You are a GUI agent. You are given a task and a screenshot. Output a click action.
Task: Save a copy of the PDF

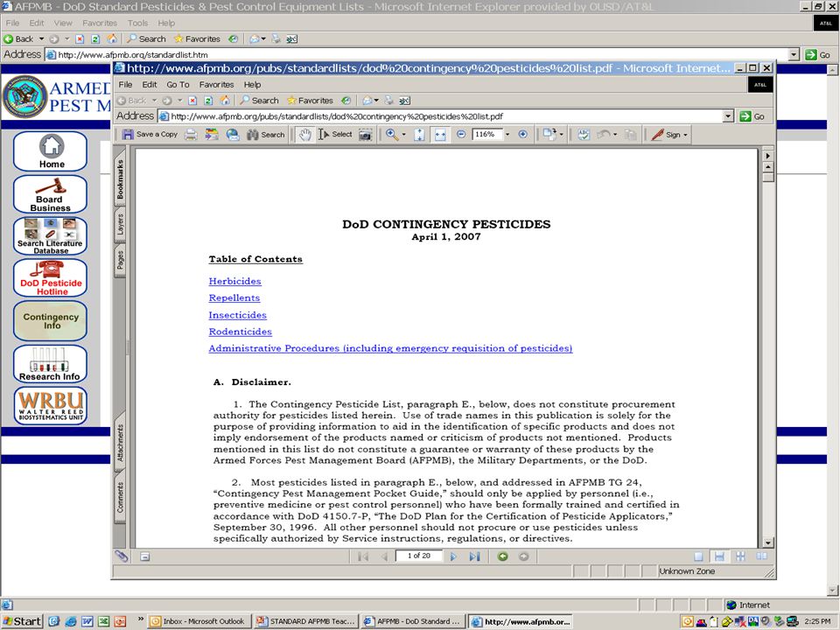pos(150,135)
